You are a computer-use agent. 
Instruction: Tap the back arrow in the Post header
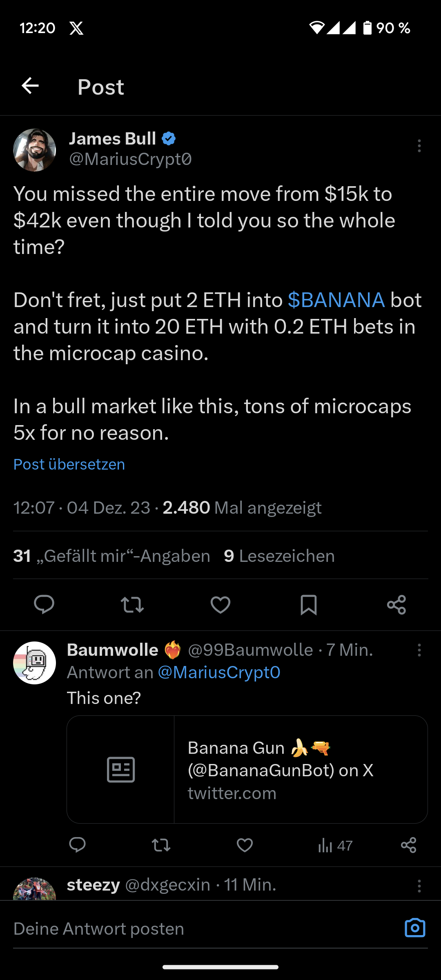30,86
